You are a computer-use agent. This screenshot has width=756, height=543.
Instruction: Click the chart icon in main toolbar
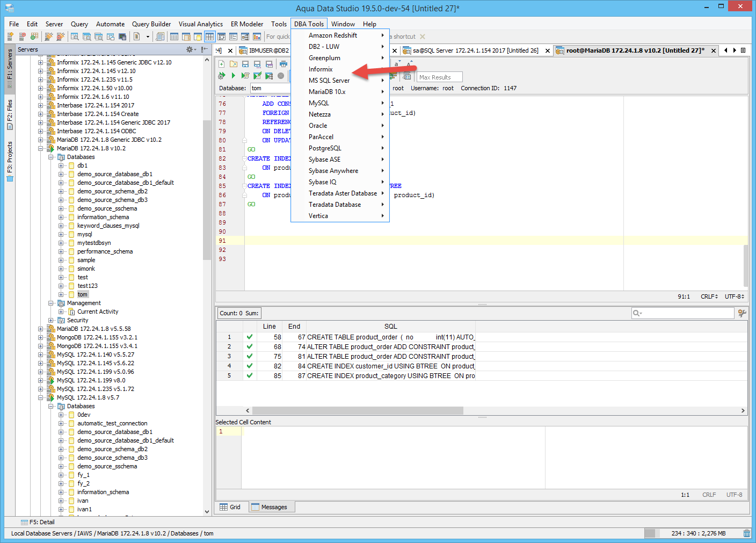click(x=257, y=37)
